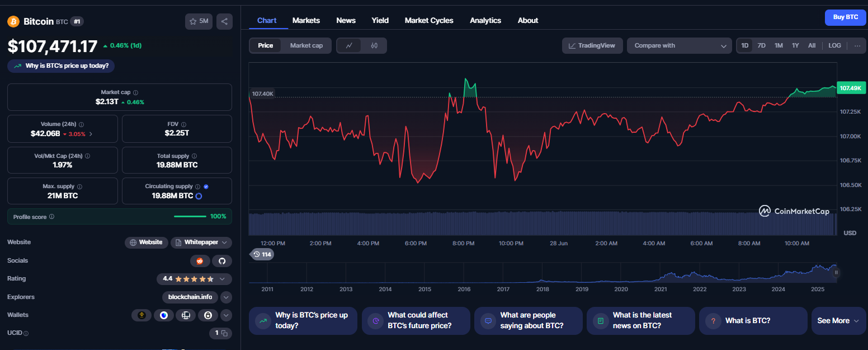
Task: Click the Volume (24h) info icon
Action: pyautogui.click(x=82, y=124)
